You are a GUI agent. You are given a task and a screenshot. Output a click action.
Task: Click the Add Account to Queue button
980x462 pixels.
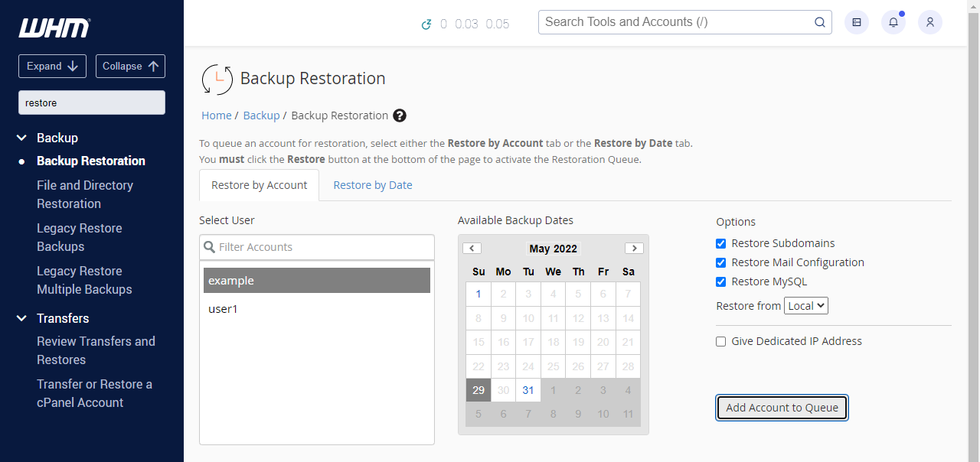[x=782, y=408]
